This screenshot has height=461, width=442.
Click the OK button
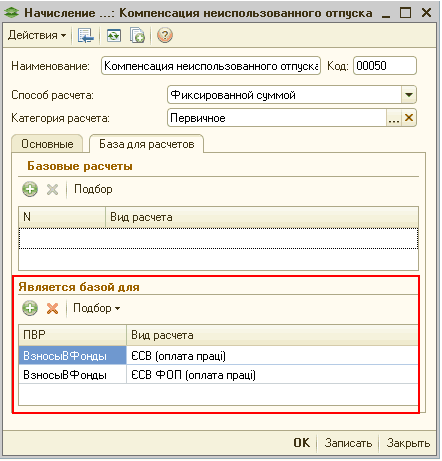click(302, 443)
